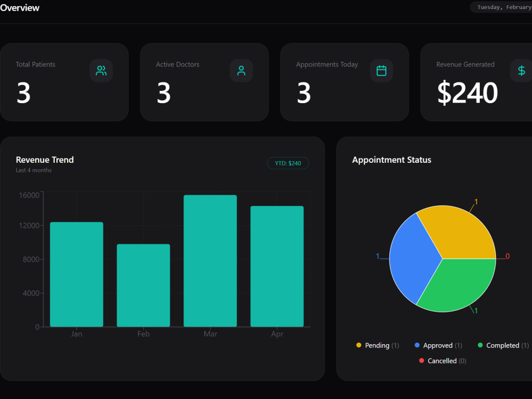Click the Last 4 months subtitle

(x=34, y=170)
